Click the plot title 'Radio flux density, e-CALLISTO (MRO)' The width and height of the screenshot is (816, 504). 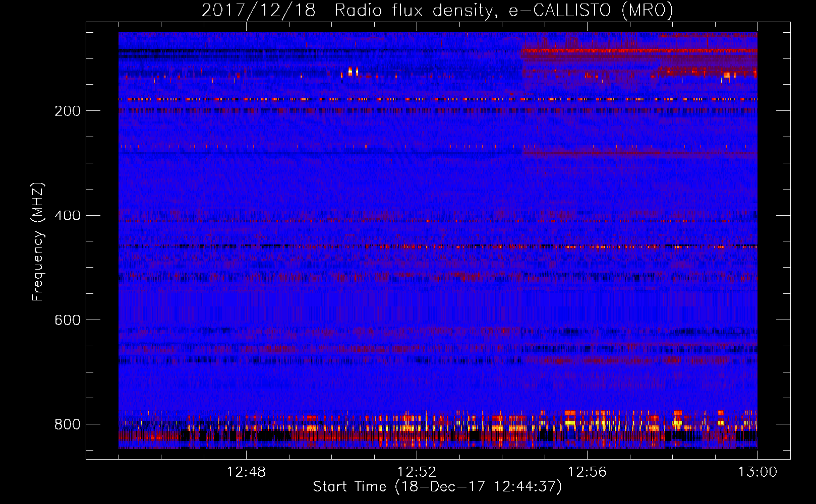click(x=504, y=11)
